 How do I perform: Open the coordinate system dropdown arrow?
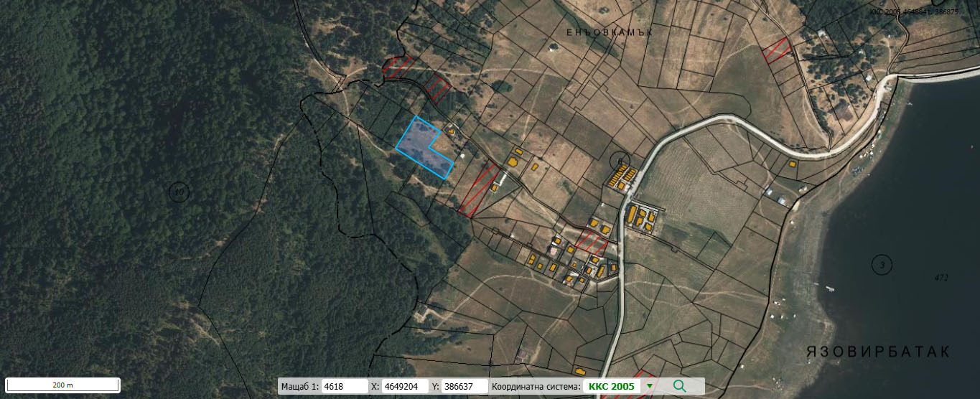tap(650, 386)
